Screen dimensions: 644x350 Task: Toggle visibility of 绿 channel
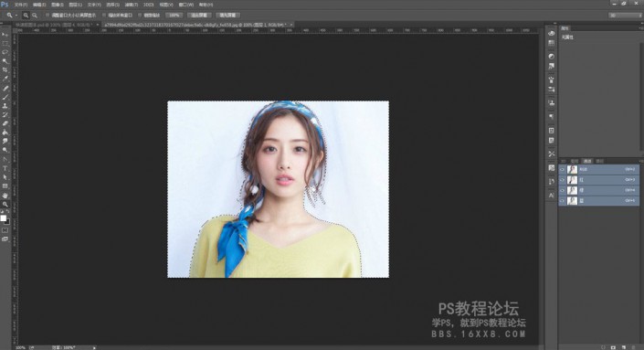pyautogui.click(x=563, y=190)
